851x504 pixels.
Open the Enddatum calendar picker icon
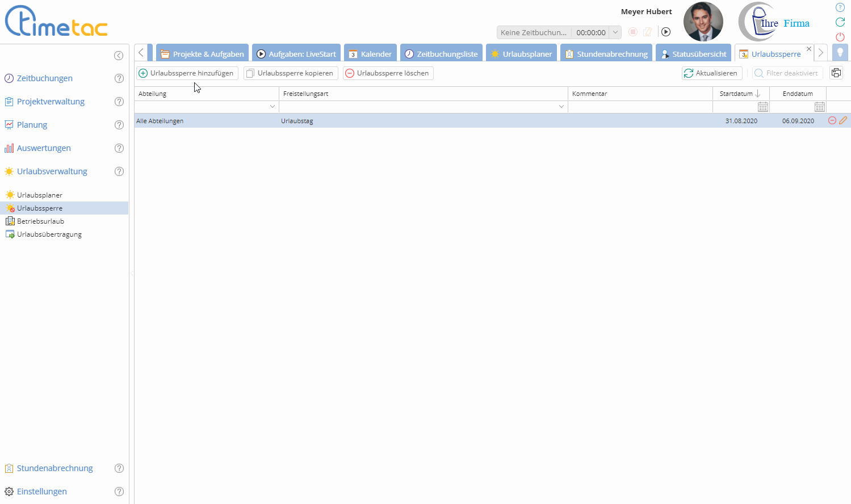coord(820,107)
